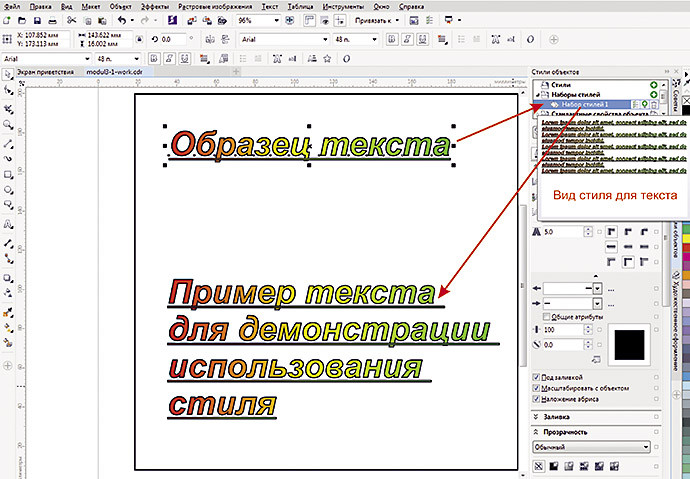This screenshot has height=479, width=690.
Task: Select 'Набор стилей 1' in styles list
Action: (585, 104)
